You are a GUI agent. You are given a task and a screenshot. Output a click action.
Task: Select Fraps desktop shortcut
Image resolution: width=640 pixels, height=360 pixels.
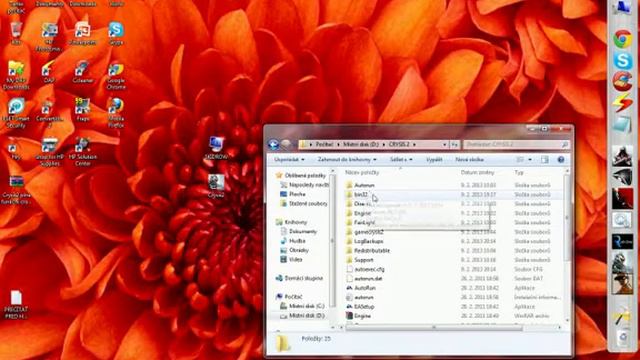pos(82,109)
